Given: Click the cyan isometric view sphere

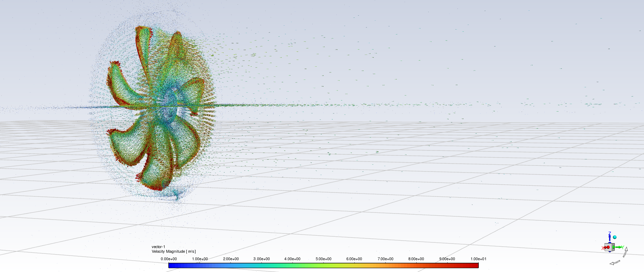Looking at the screenshot, I should (x=615, y=237).
